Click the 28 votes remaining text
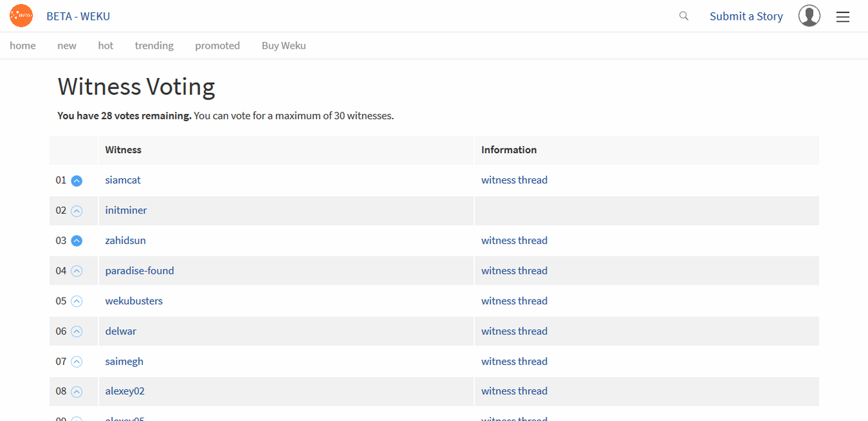This screenshot has height=421, width=868. click(x=124, y=116)
